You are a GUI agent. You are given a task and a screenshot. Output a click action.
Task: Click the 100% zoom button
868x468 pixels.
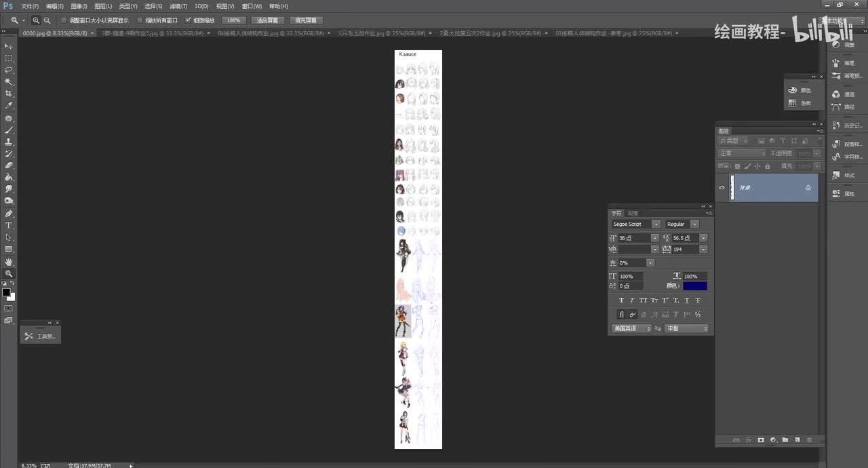[234, 20]
